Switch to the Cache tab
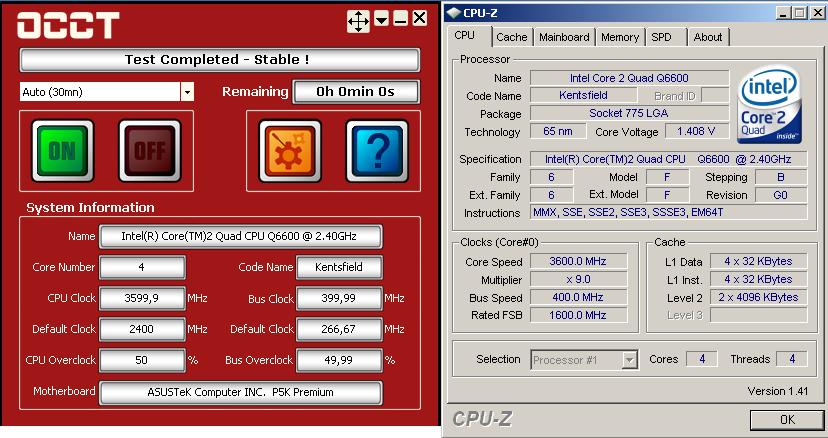 [x=512, y=37]
